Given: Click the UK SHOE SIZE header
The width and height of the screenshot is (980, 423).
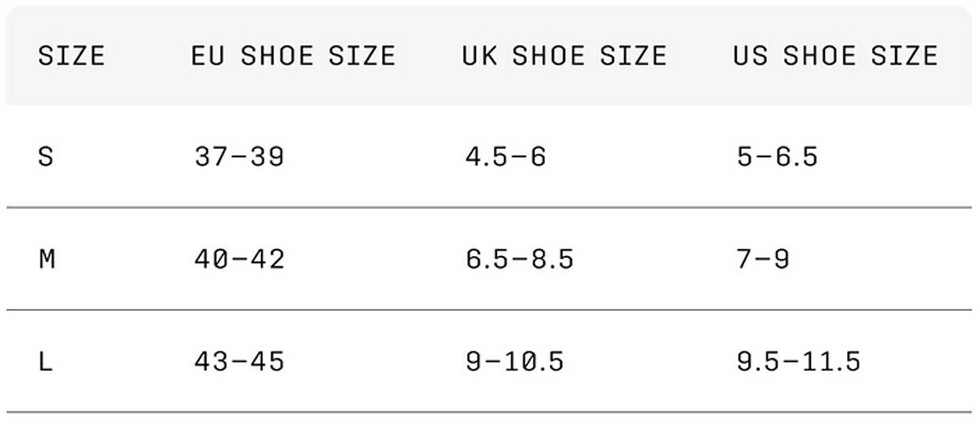Looking at the screenshot, I should pos(564,56).
